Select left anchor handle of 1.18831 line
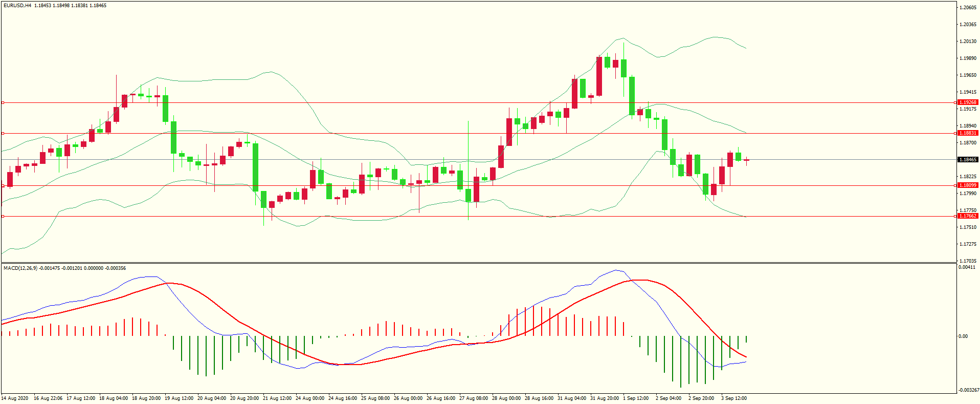This screenshot has width=980, height=404. click(x=3, y=134)
